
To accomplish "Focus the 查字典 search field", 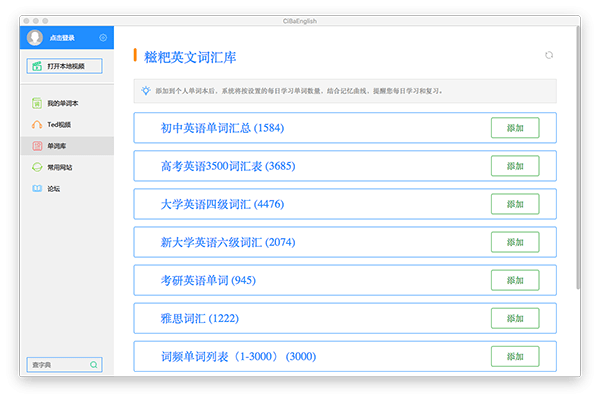I will coord(64,365).
